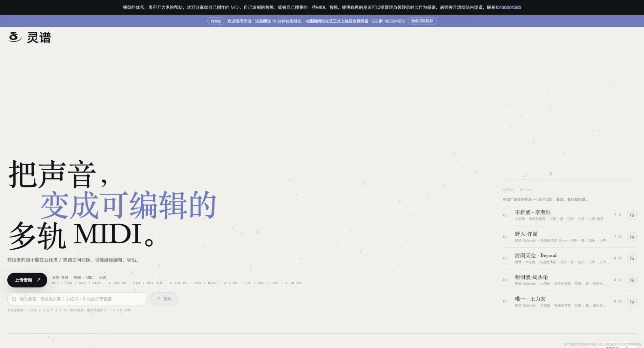Image resolution: width=644 pixels, height=348 pixels.
Task: Click the 内测版 badge
Action: click(216, 21)
